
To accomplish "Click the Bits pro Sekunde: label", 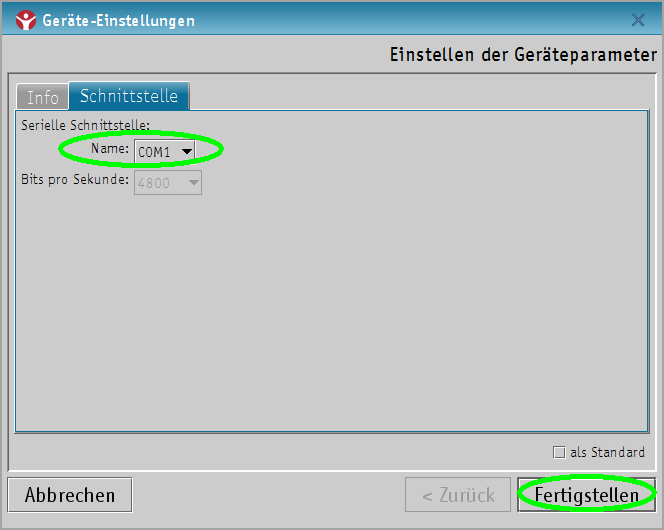I will [x=75, y=179].
